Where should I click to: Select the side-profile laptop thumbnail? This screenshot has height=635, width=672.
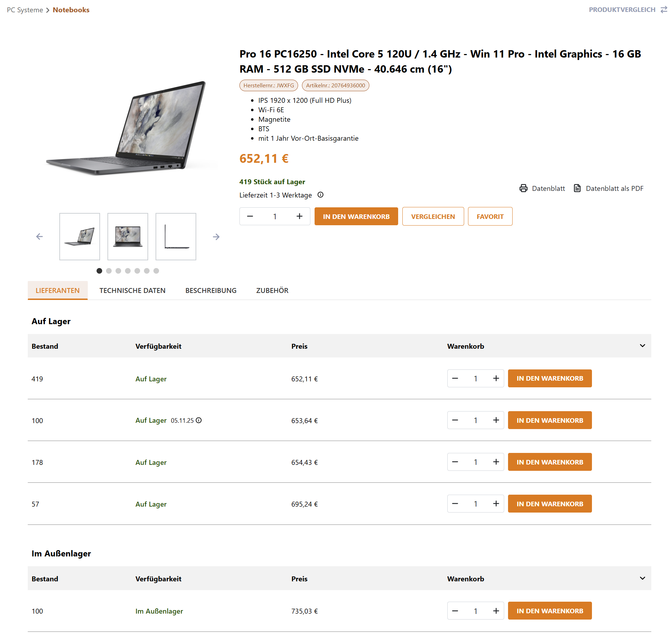(x=176, y=236)
